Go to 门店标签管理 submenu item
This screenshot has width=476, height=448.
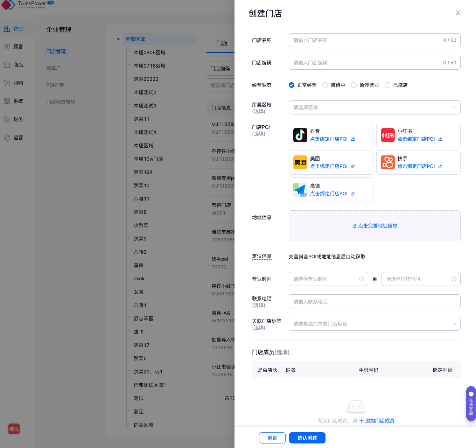click(61, 102)
